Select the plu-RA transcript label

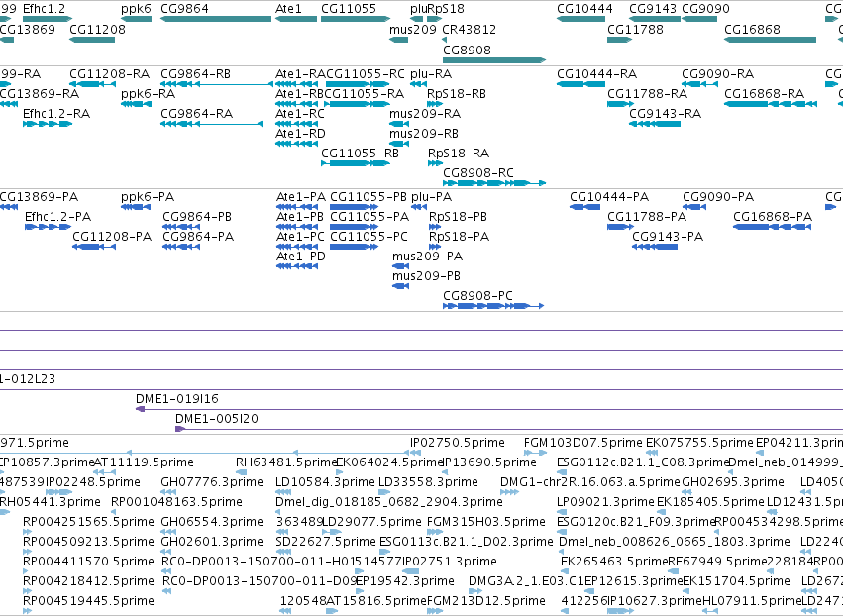coord(431,73)
